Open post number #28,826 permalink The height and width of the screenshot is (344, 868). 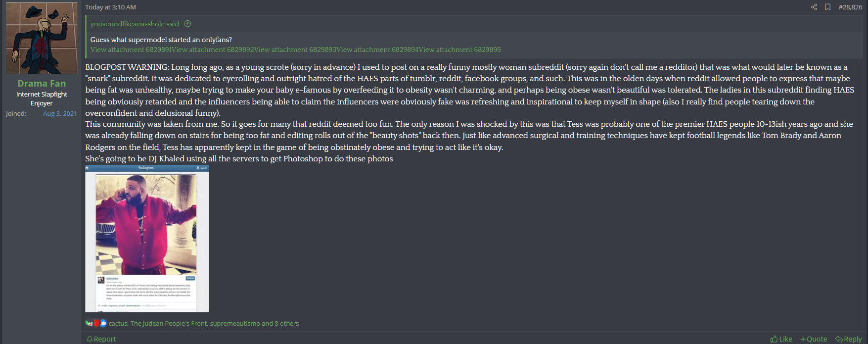pos(850,7)
